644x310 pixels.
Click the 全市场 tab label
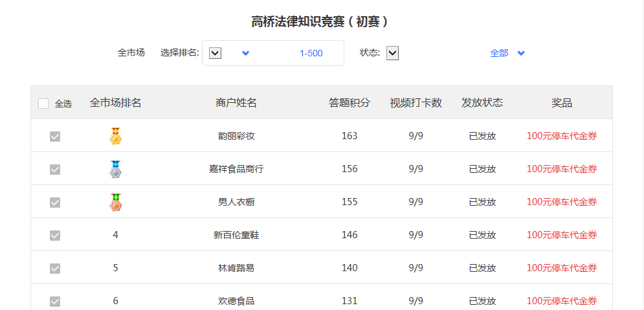[x=131, y=53]
